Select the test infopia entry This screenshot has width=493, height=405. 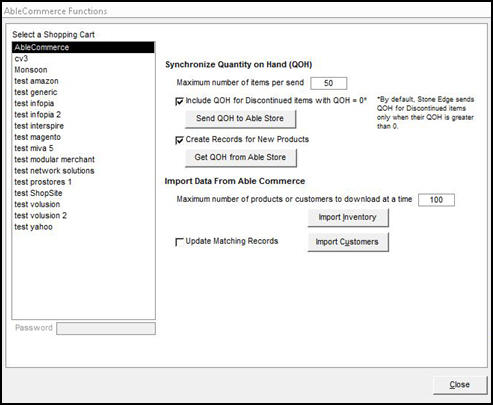click(83, 104)
